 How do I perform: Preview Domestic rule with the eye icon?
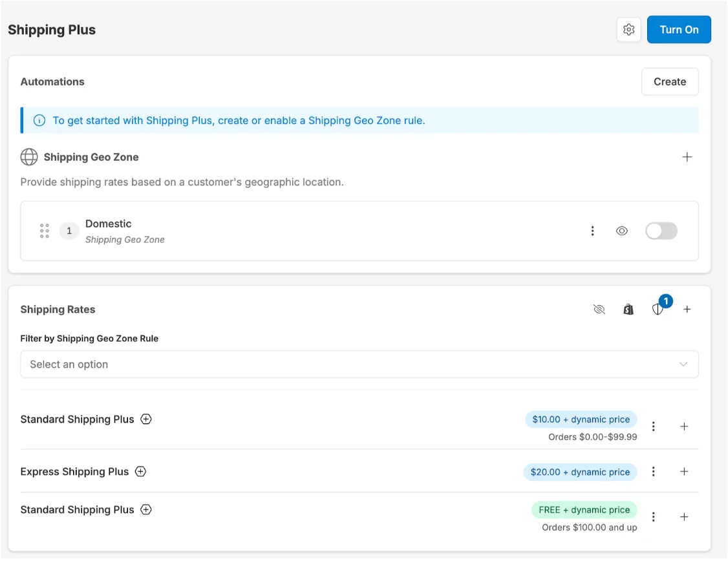point(622,231)
